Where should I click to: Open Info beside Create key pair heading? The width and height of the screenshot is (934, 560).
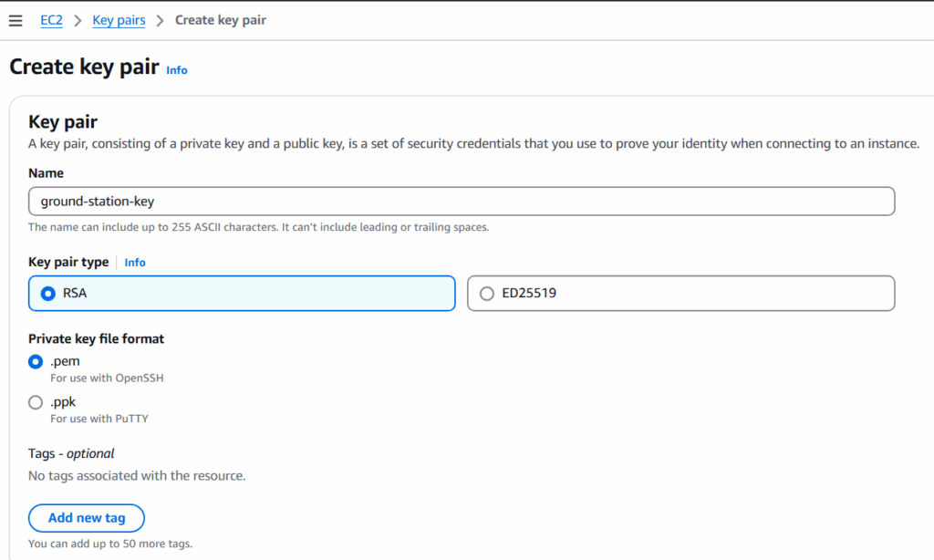177,70
